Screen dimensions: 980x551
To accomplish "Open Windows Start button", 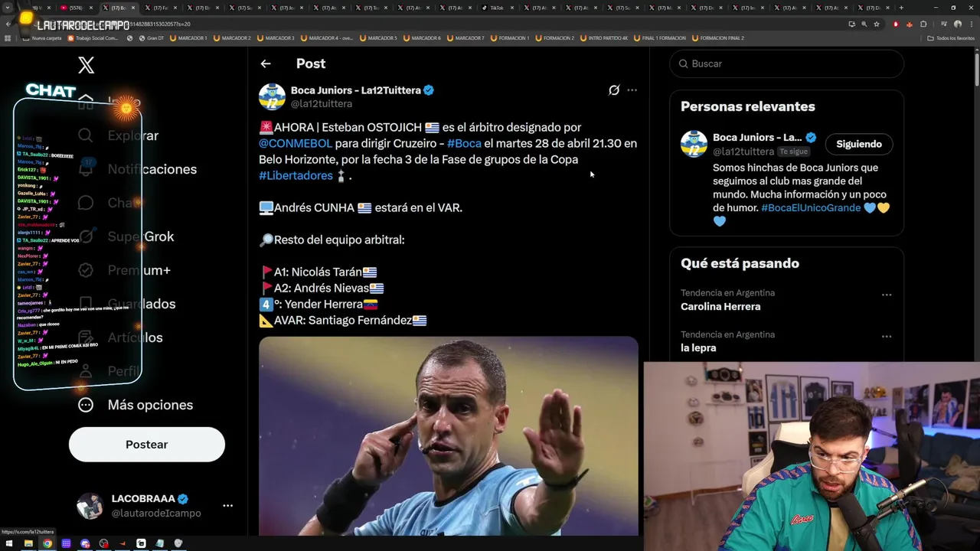I will coord(10,543).
